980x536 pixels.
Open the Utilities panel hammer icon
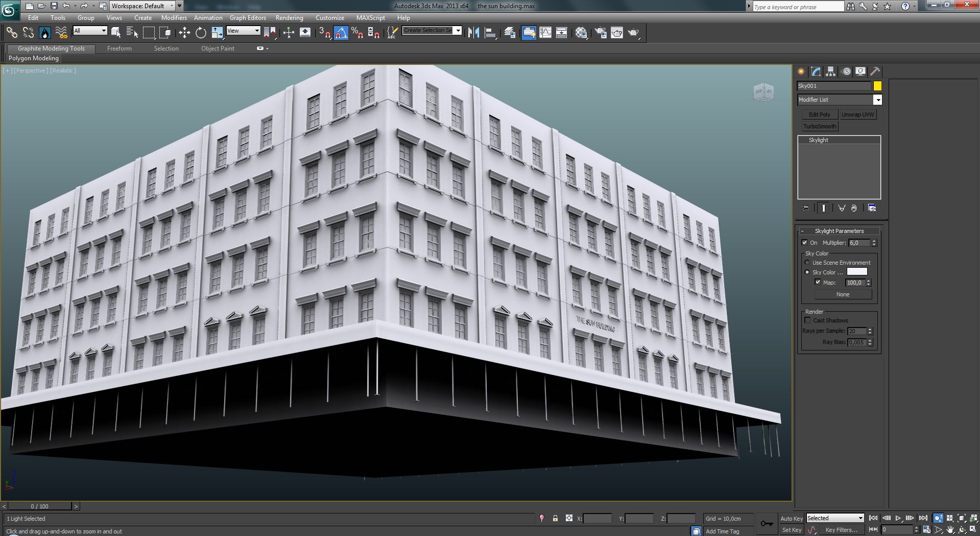tap(875, 72)
